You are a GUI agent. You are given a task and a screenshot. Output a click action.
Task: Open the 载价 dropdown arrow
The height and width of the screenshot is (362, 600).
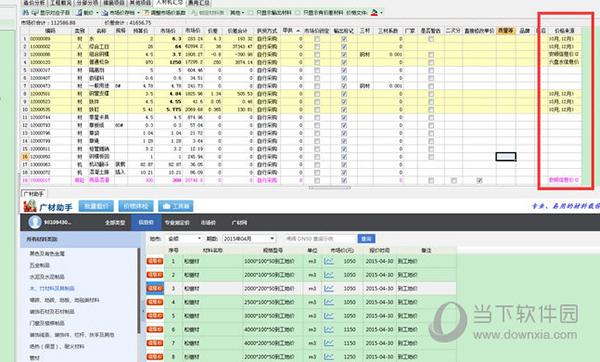(97, 13)
